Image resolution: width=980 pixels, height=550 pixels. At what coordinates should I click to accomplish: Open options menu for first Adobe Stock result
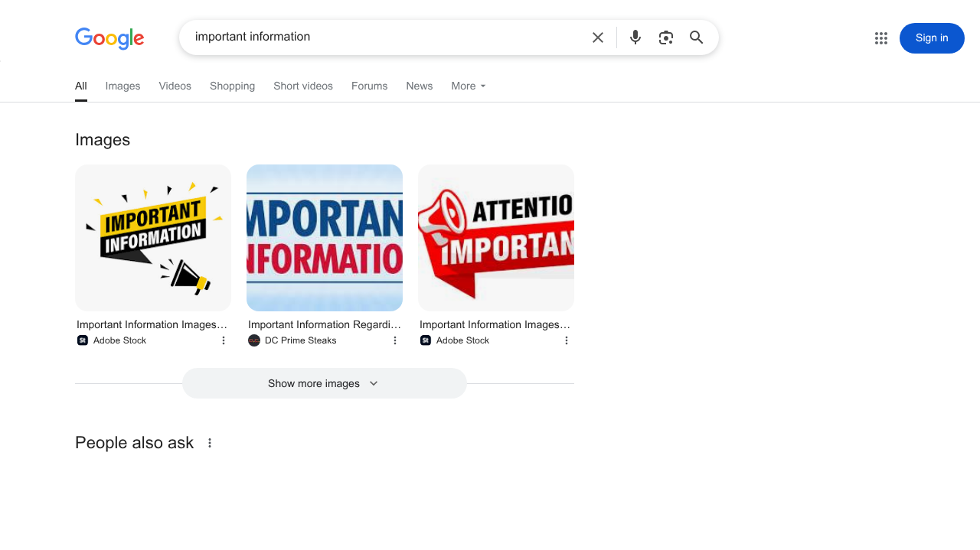click(224, 340)
